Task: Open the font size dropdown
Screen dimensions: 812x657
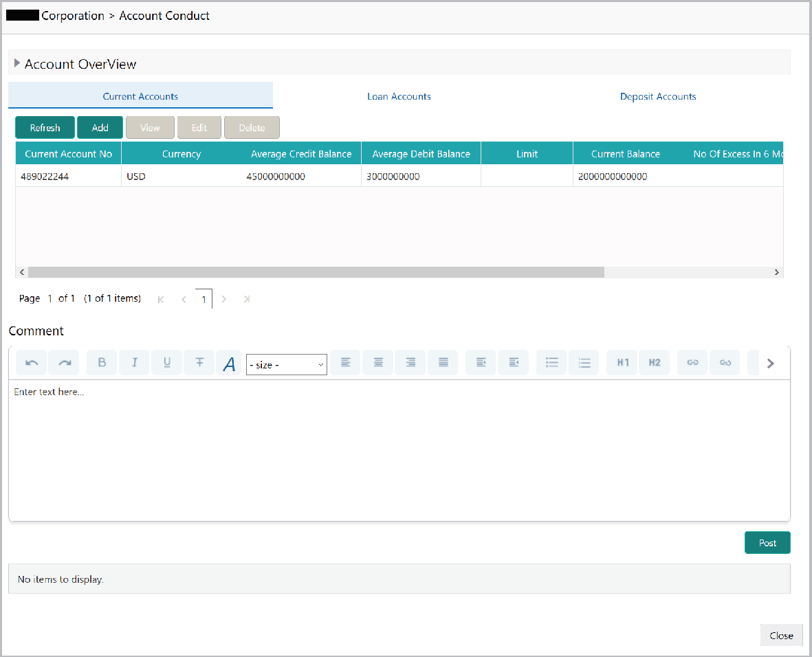Action: [287, 364]
